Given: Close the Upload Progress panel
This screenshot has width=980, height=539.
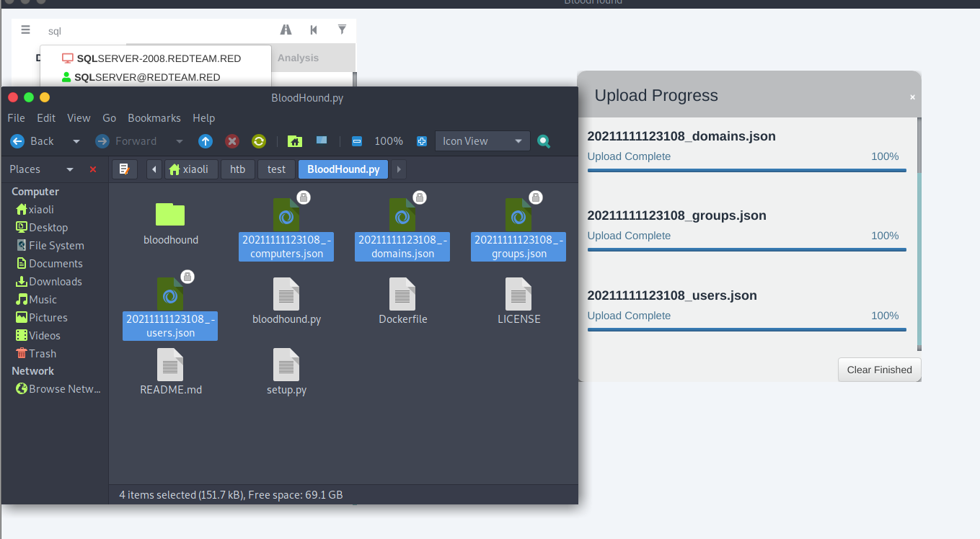Looking at the screenshot, I should point(912,97).
